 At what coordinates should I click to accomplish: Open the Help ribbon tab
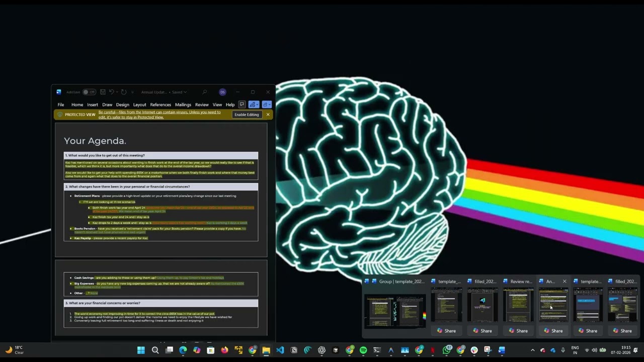[230, 105]
